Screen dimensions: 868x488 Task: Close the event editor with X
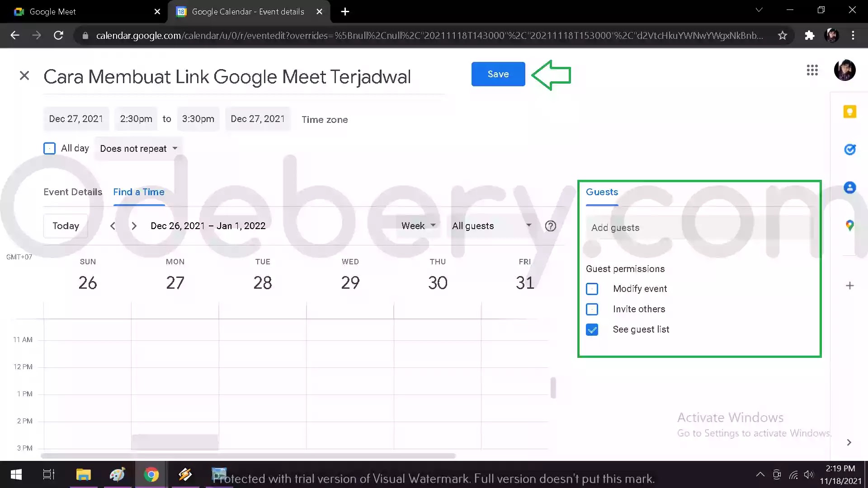pyautogui.click(x=24, y=75)
